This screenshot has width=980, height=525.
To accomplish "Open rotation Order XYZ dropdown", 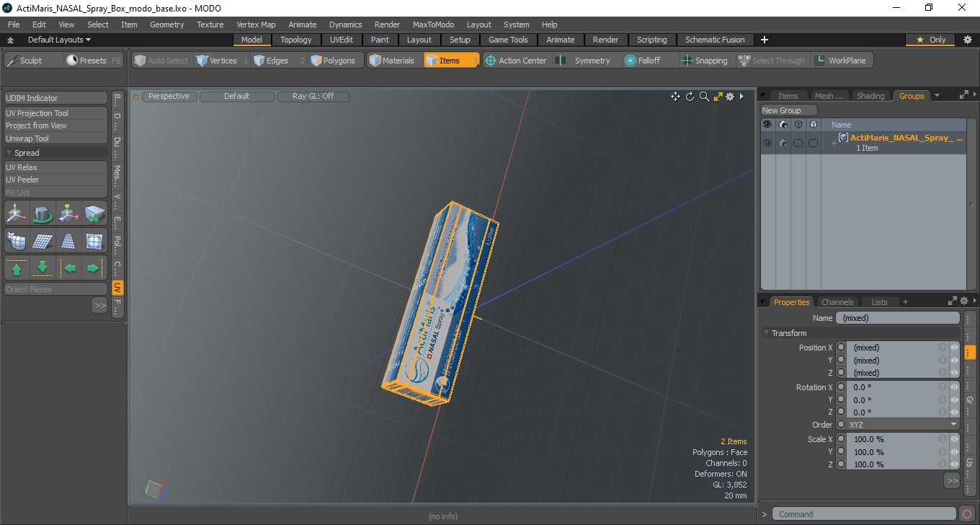I will [904, 425].
